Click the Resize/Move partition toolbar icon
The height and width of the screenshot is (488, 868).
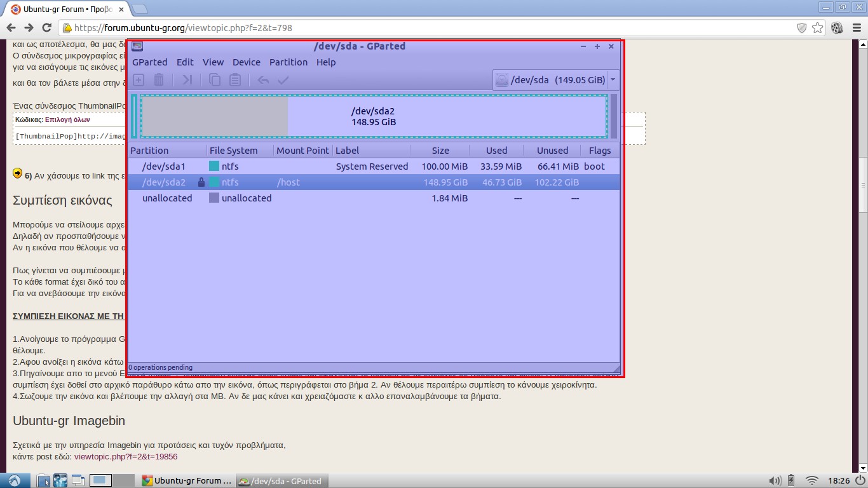pyautogui.click(x=187, y=80)
